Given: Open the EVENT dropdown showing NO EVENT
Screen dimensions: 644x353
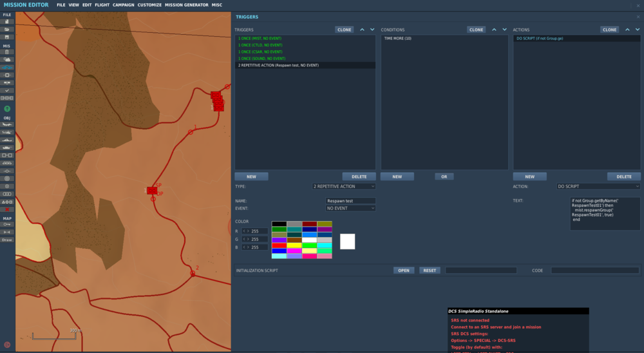Looking at the screenshot, I should click(350, 209).
